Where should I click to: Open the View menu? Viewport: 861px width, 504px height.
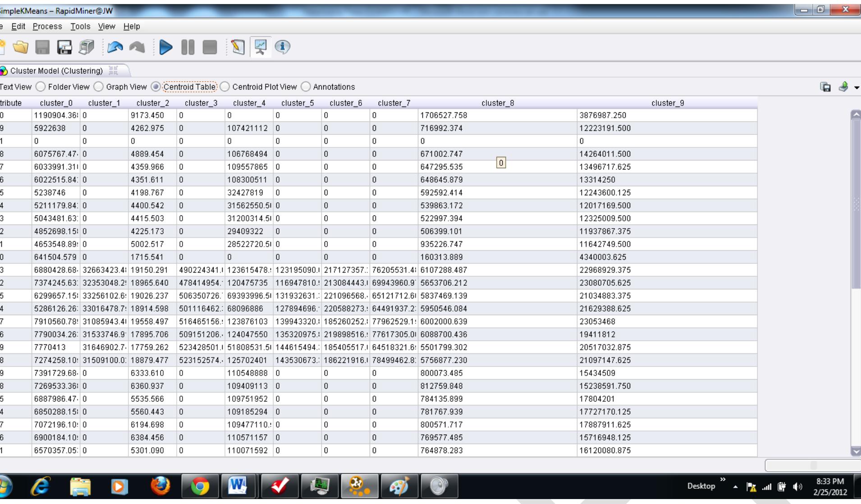(x=106, y=26)
